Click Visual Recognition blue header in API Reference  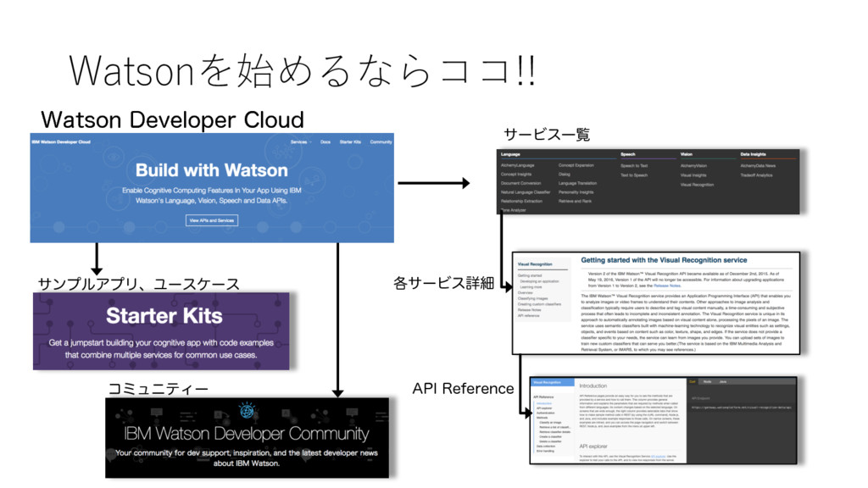pos(553,382)
